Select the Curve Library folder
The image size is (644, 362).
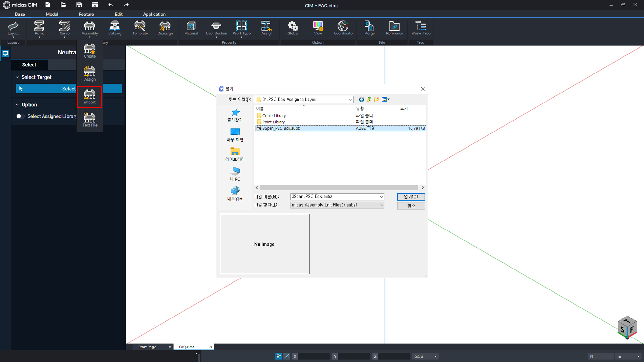274,116
